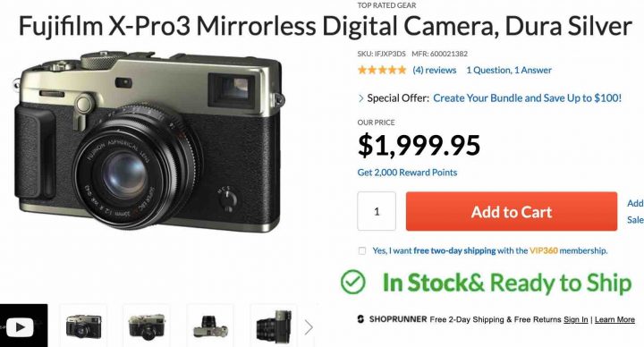Open Create Your Bundle special offer link
The height and width of the screenshot is (347, 644).
coord(527,98)
